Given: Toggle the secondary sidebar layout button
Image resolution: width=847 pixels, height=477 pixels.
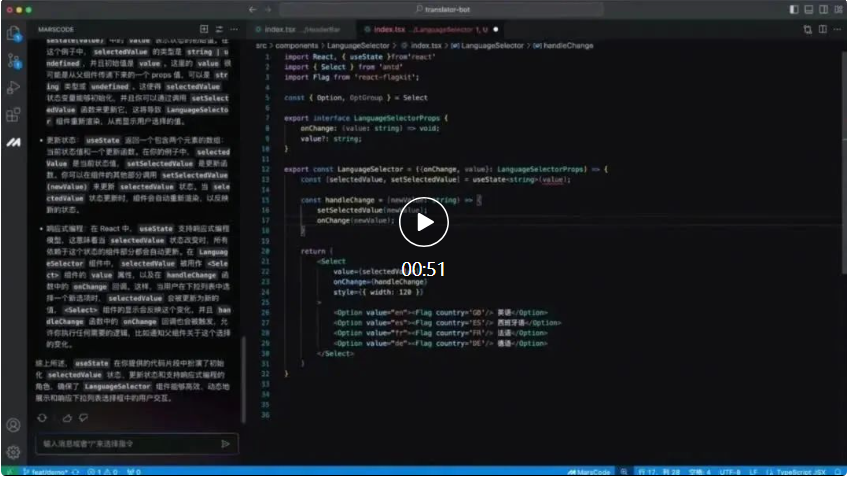Looking at the screenshot, I should (822, 9).
